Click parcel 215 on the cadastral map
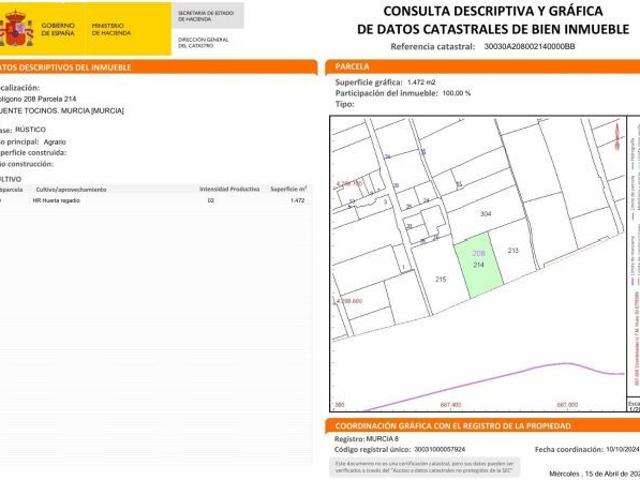This screenshot has height=480, width=640. [440, 280]
